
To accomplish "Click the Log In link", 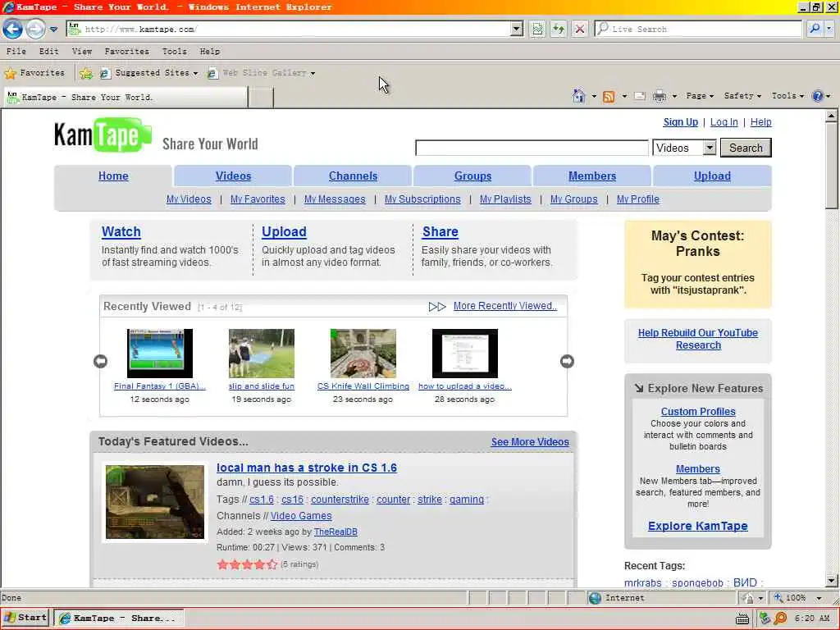I will coord(724,122).
